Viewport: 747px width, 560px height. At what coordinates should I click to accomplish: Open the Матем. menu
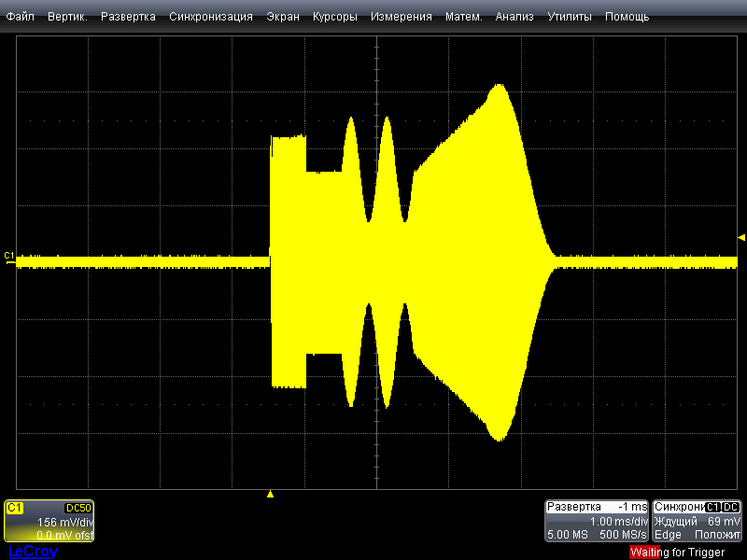(x=464, y=17)
